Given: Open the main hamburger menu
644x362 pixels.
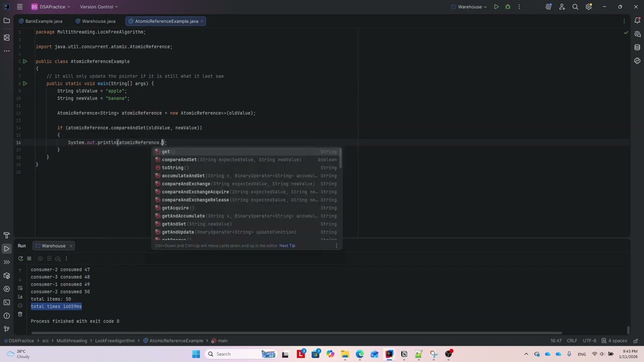Looking at the screenshot, I should coord(19,7).
